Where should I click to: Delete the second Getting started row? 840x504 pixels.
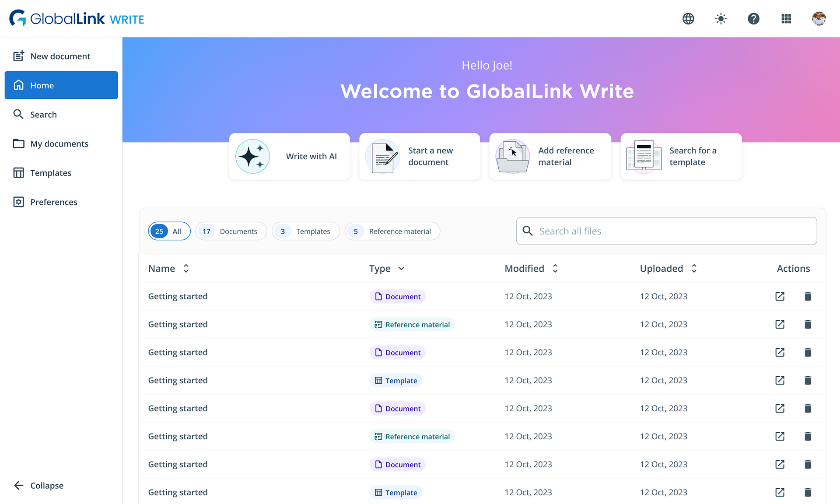click(x=808, y=324)
